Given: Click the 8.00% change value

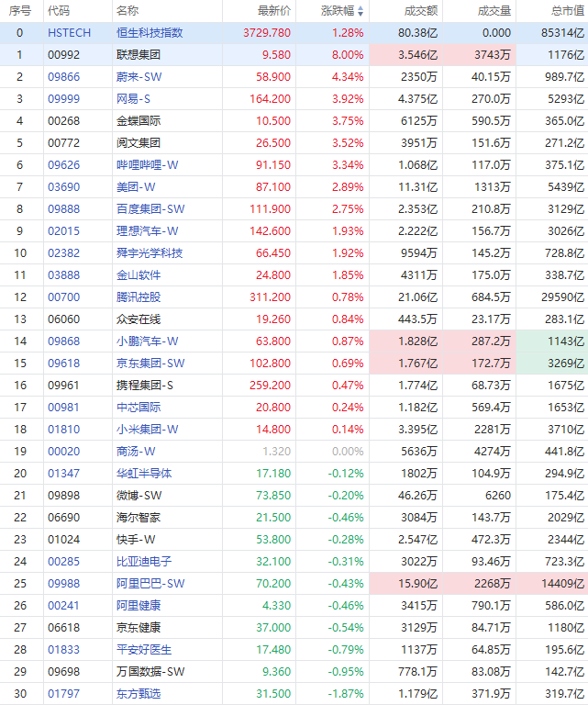Looking at the screenshot, I should (x=348, y=55).
